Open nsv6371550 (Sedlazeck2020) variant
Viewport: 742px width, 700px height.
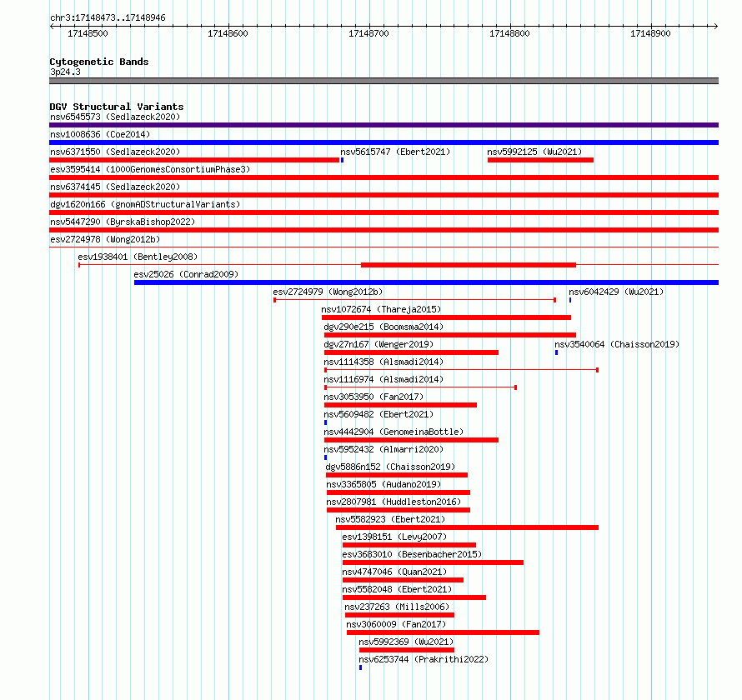tap(115, 152)
